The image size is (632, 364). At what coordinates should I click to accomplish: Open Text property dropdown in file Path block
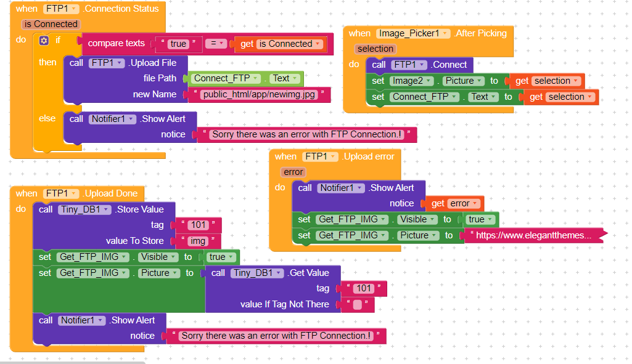(x=285, y=78)
